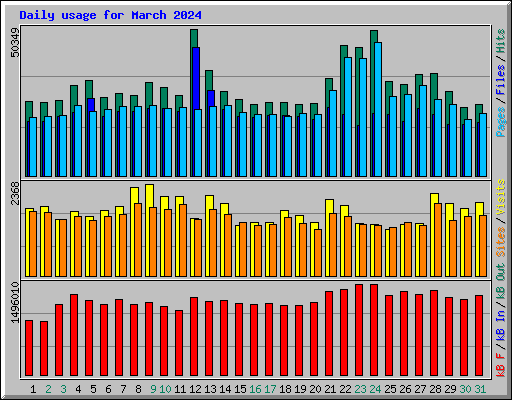Click the Pages legend label

[501, 122]
